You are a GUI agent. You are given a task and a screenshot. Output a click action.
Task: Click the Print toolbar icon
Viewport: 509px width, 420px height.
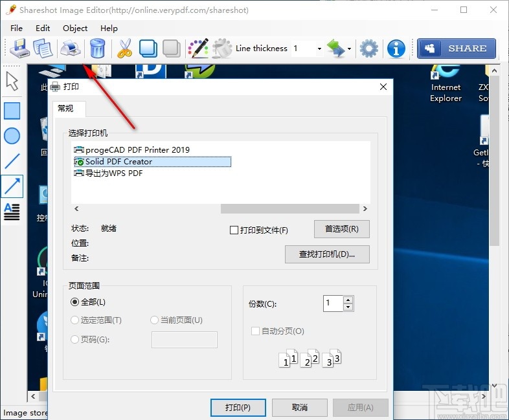click(70, 49)
